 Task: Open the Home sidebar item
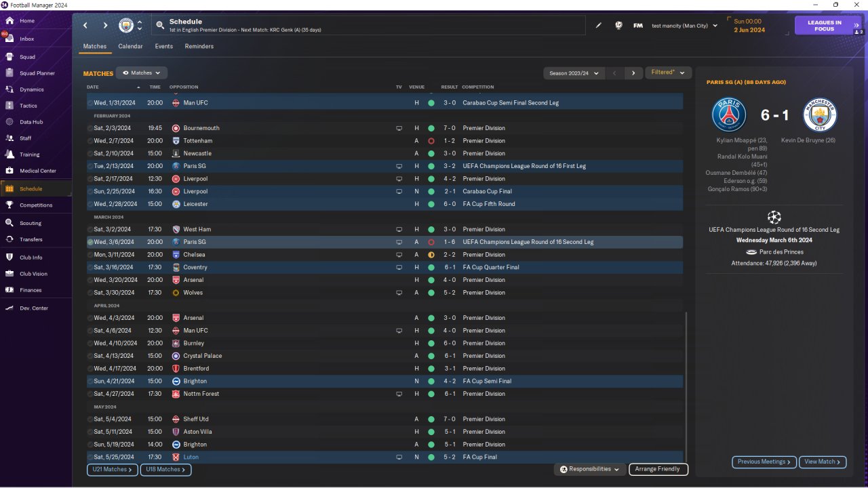[x=27, y=21]
